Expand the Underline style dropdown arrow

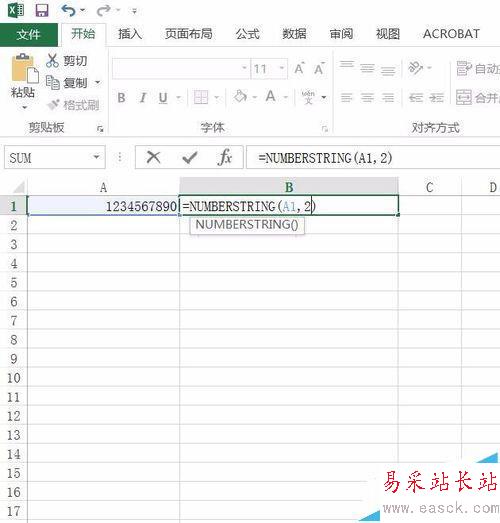(178, 98)
